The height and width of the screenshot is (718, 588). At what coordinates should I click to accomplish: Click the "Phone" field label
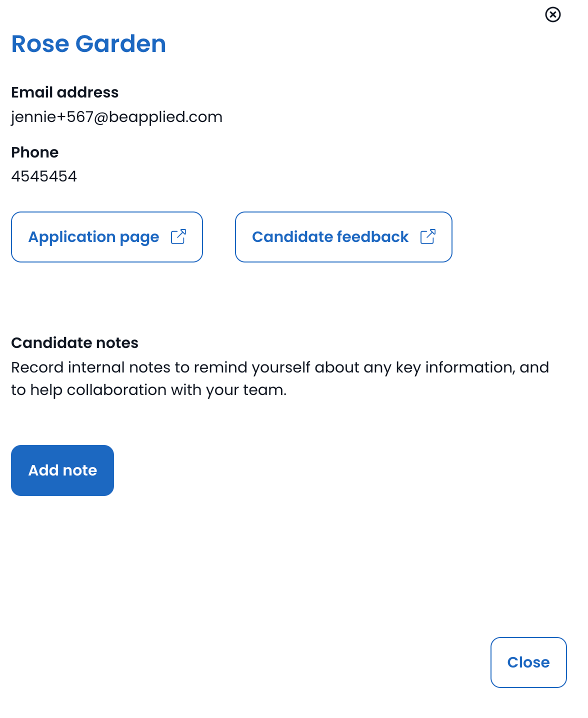35,152
